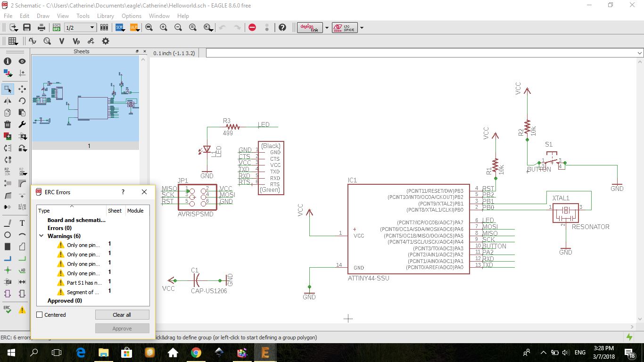Open the File menu
Image resolution: width=644 pixels, height=362 pixels.
point(8,16)
